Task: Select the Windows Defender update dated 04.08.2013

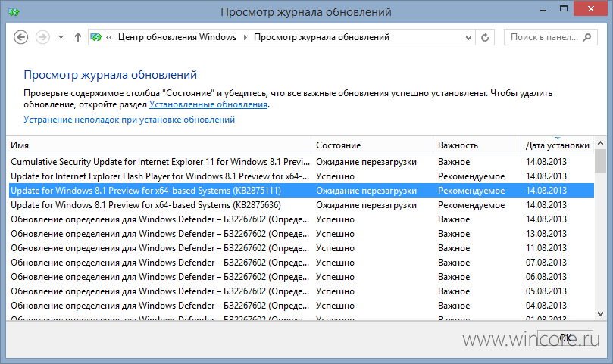Action: (x=301, y=306)
